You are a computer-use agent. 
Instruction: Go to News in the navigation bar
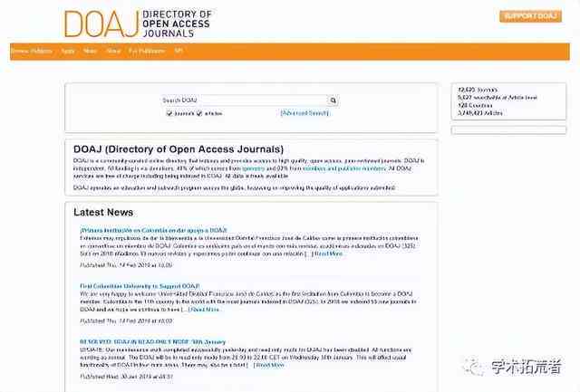(91, 51)
